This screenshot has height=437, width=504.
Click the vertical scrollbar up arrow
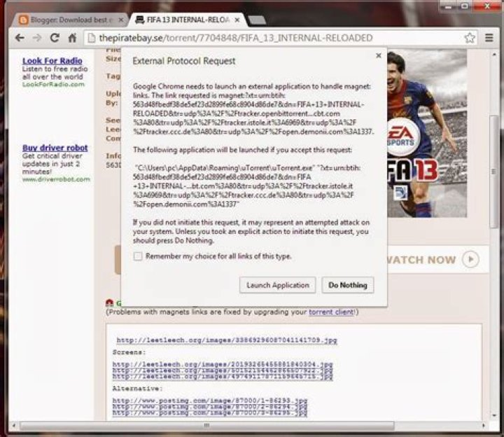pyautogui.click(x=494, y=55)
